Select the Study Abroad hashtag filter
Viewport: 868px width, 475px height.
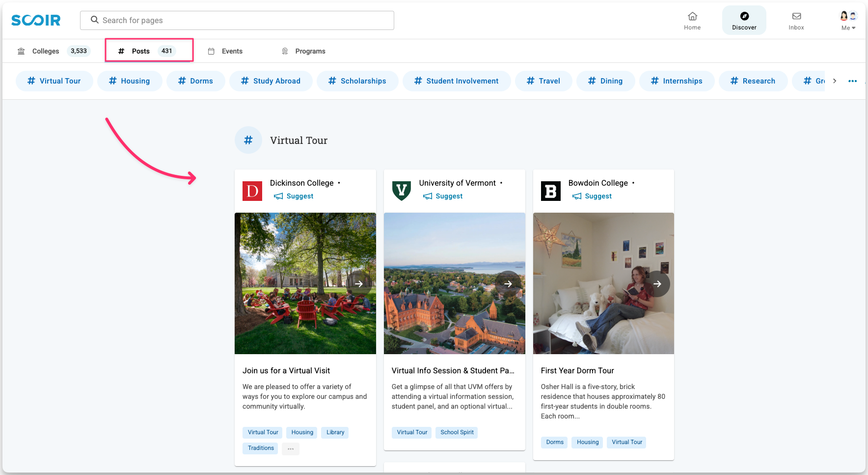pos(271,81)
